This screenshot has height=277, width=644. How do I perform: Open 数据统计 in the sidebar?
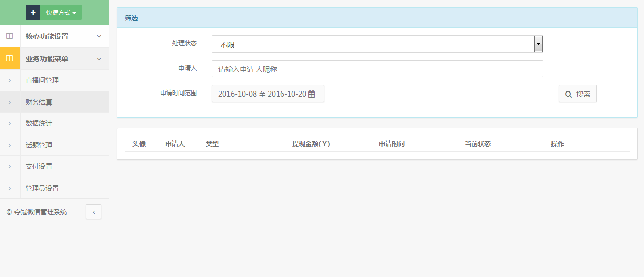[54, 123]
